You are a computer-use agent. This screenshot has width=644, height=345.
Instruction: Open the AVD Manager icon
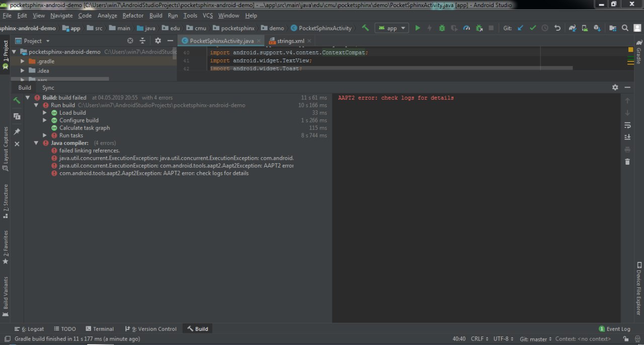tap(585, 28)
